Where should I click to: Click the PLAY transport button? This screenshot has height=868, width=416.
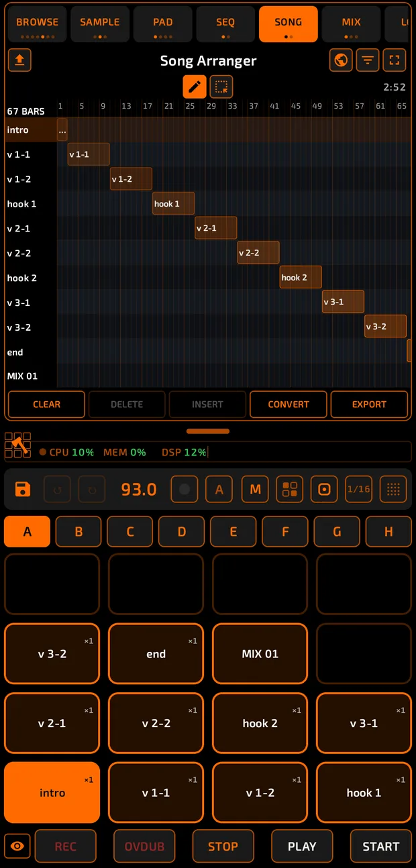(x=302, y=847)
